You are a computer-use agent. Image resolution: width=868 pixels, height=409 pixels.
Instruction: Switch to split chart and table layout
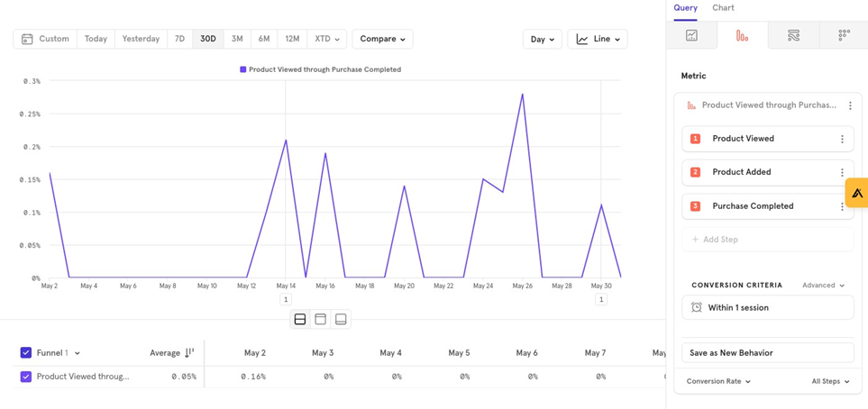pyautogui.click(x=300, y=319)
